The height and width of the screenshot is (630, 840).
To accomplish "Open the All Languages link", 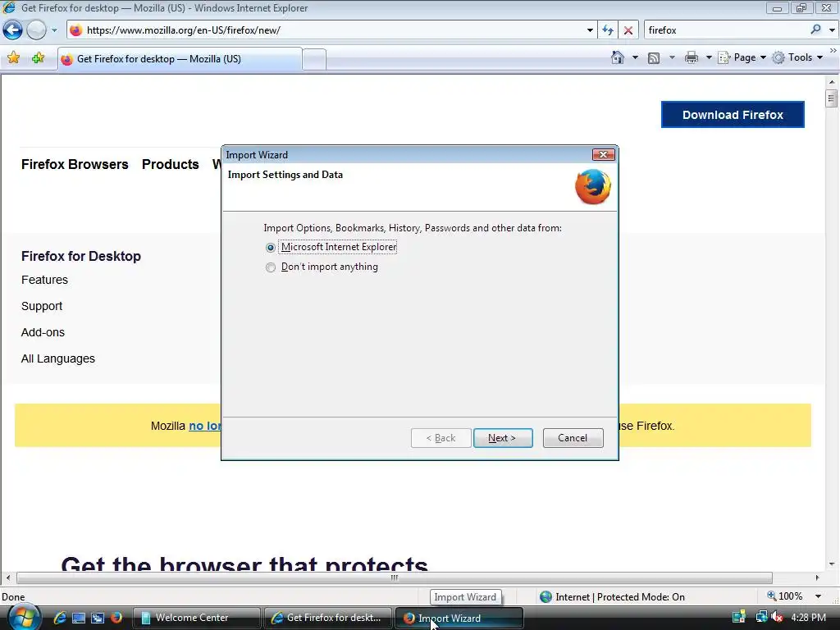I will pyautogui.click(x=58, y=358).
